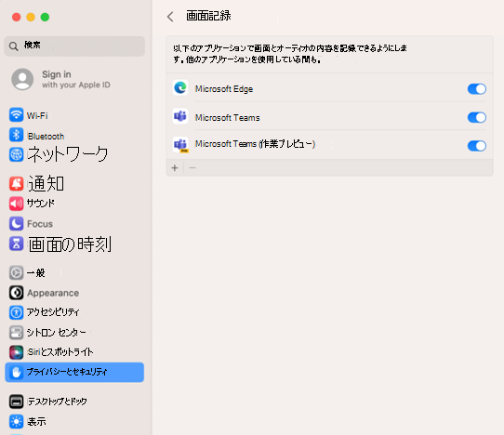
Task: Click the Focus moon icon
Action: tap(16, 223)
